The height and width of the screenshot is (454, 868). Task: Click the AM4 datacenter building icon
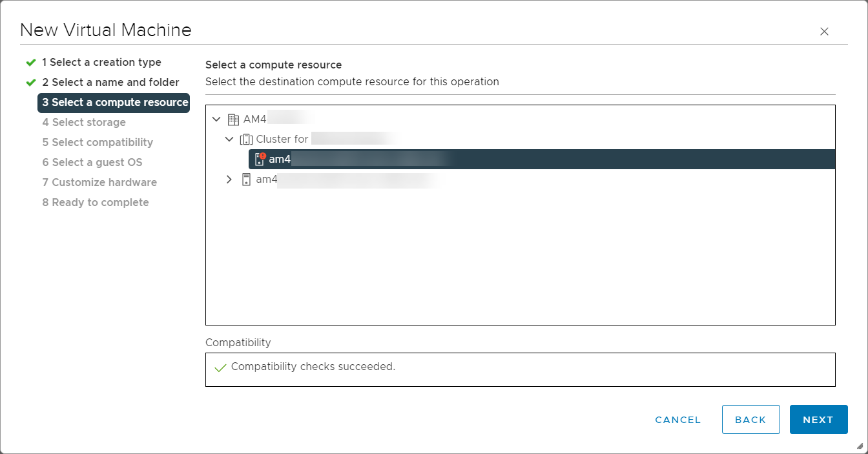point(233,119)
